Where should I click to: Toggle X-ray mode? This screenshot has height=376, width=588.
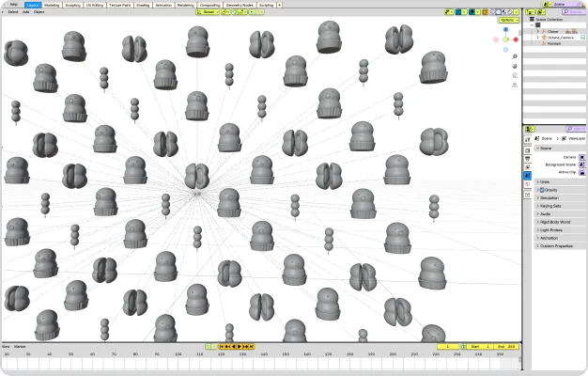485,12
